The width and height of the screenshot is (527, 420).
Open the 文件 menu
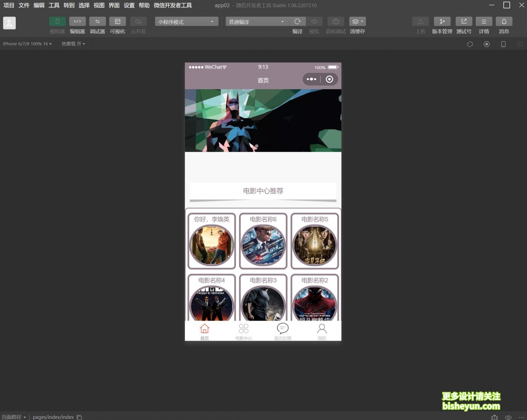24,5
